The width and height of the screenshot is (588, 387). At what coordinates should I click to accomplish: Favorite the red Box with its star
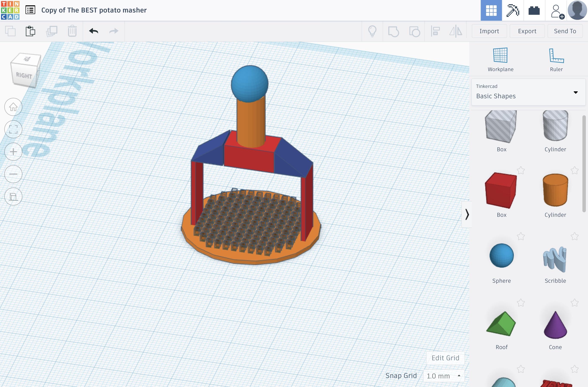(x=521, y=170)
